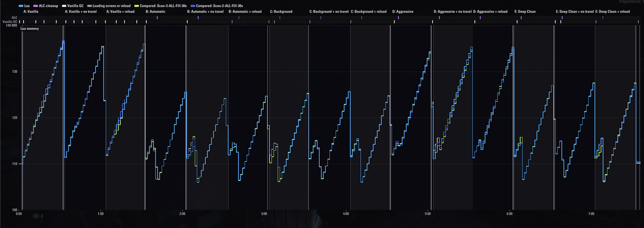Click the 'Lua memory' chart title
The image size is (644, 228).
coord(29,29)
